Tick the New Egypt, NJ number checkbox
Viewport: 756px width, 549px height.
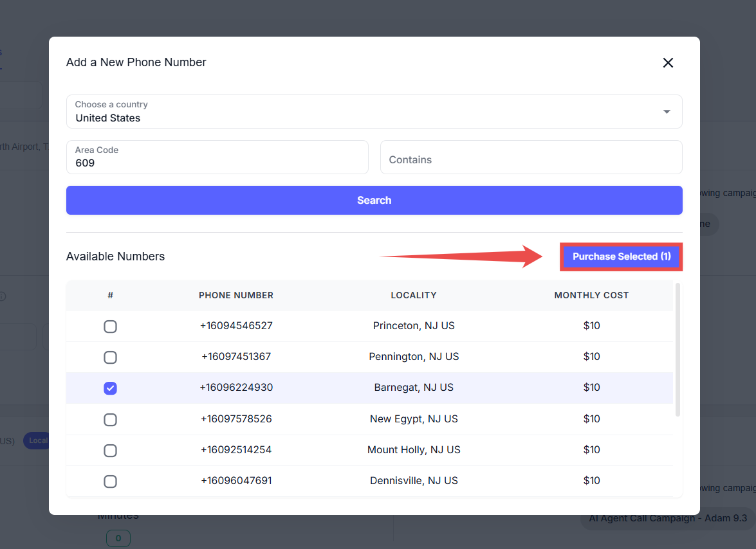[x=111, y=420]
